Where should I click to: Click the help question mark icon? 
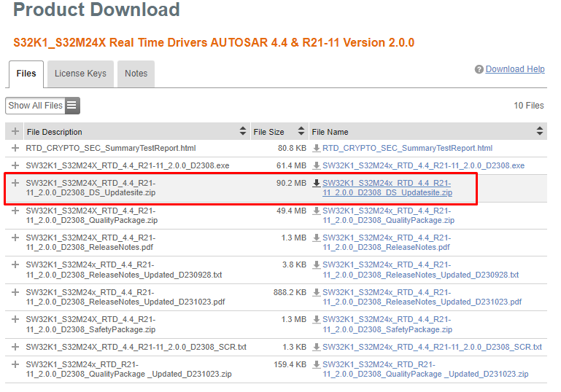(x=479, y=70)
